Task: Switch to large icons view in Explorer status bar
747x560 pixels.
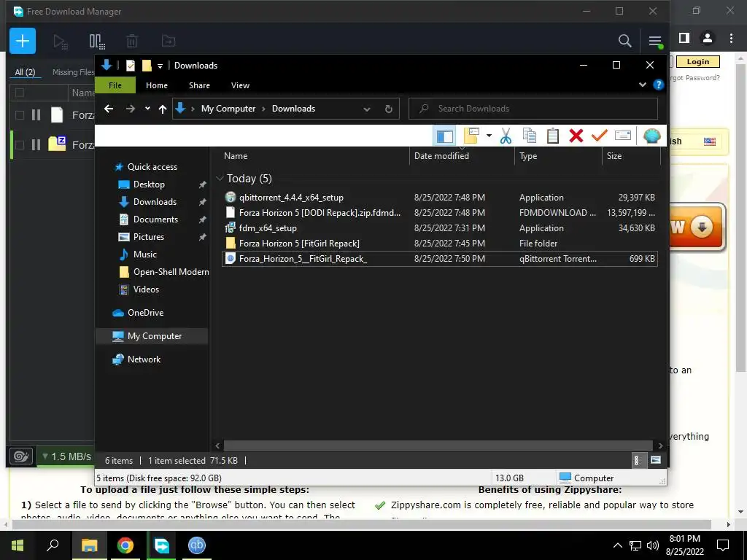Action: tap(656, 460)
